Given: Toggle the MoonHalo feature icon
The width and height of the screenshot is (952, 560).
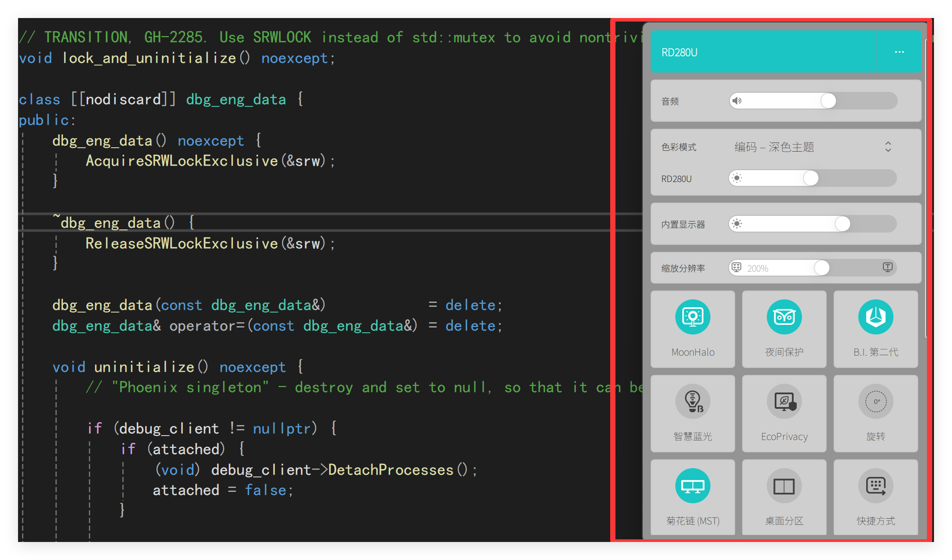Looking at the screenshot, I should coord(692,316).
